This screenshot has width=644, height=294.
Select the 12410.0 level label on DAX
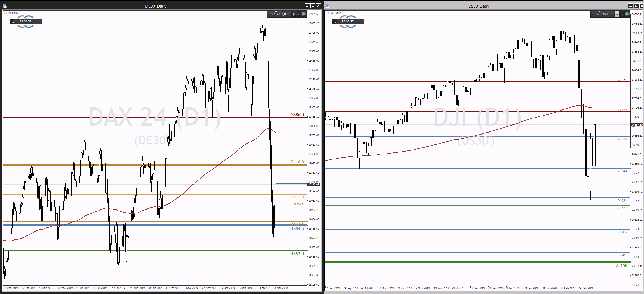(296, 162)
